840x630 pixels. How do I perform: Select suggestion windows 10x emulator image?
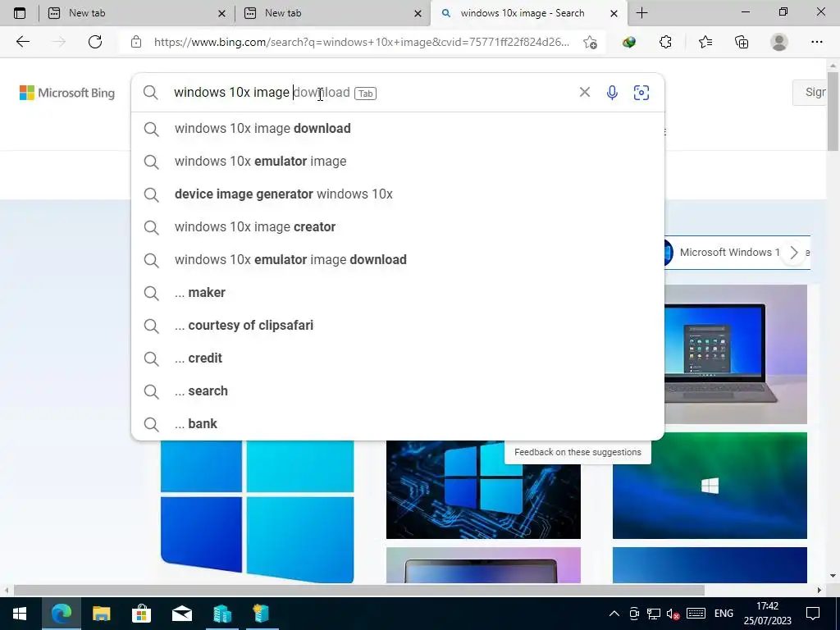click(398, 162)
